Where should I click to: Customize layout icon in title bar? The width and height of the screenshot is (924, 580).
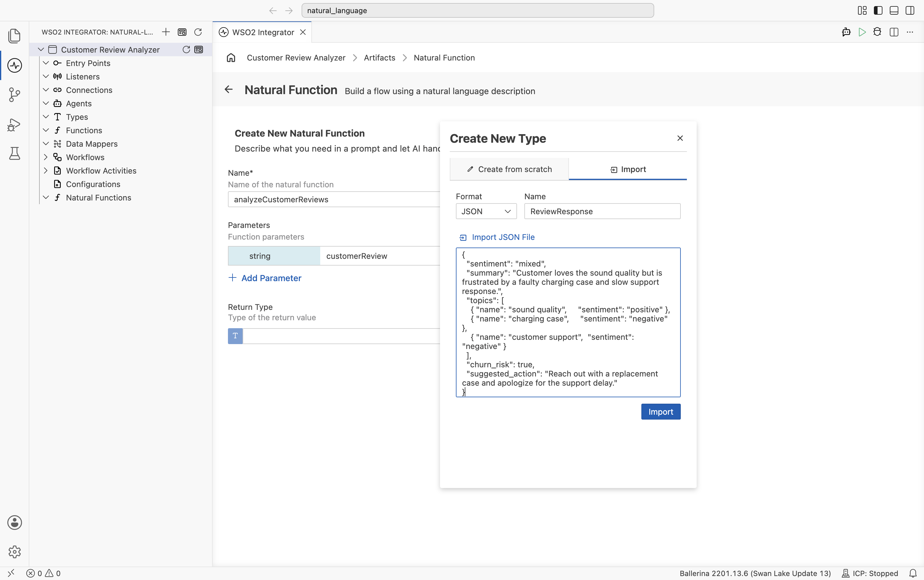coord(862,10)
